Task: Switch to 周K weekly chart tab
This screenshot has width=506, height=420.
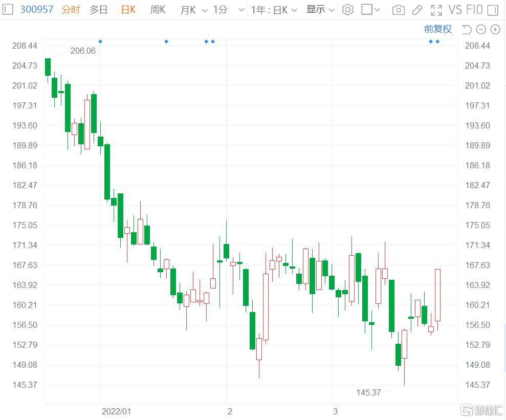Action: point(158,9)
